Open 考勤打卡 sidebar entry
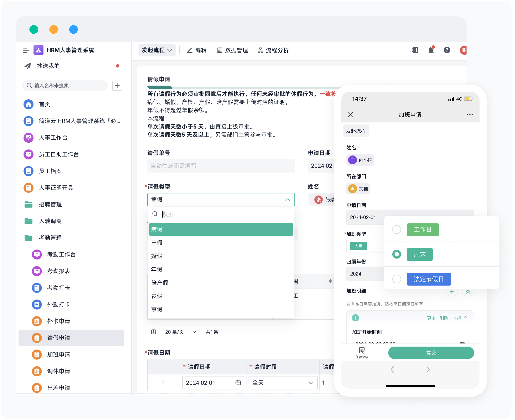515x420 pixels. point(58,288)
